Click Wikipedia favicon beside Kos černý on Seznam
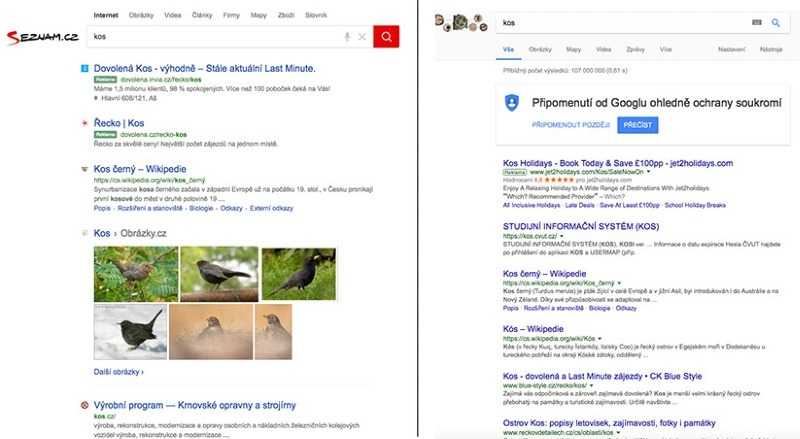 (x=85, y=169)
